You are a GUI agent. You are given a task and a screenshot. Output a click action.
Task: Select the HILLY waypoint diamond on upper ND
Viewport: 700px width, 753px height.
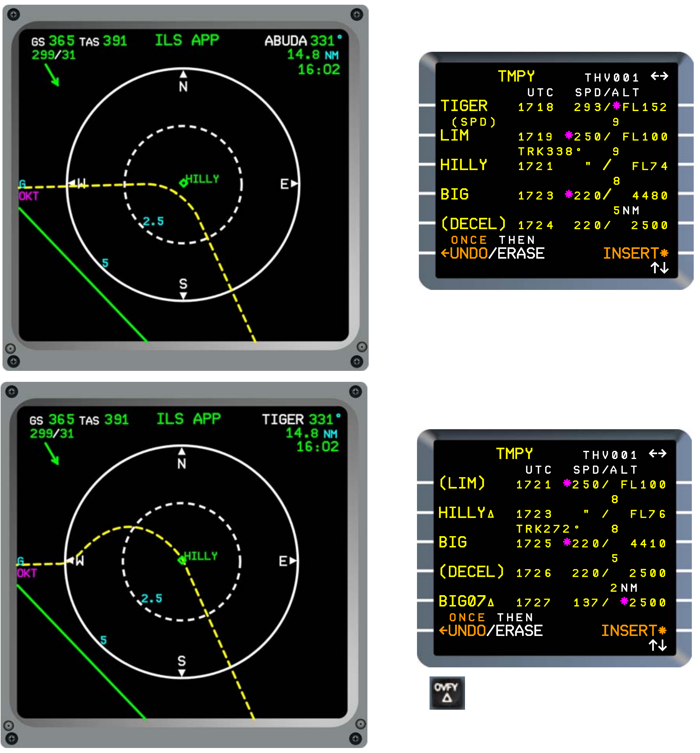[x=183, y=183]
